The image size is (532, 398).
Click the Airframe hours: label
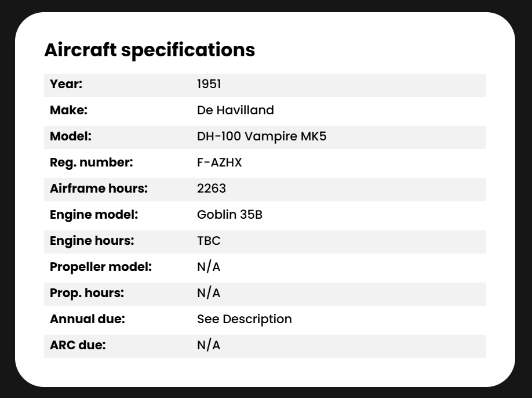click(x=99, y=189)
